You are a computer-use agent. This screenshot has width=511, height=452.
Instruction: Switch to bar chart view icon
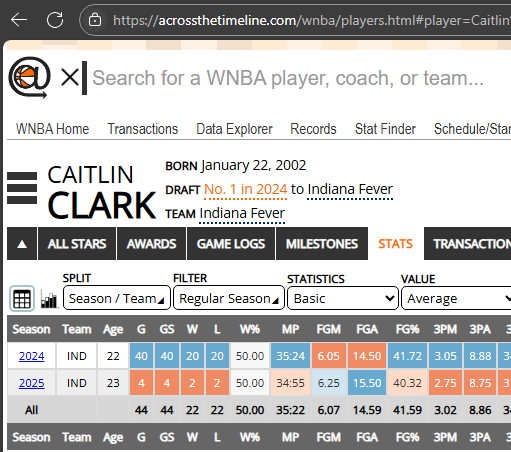coord(49,299)
